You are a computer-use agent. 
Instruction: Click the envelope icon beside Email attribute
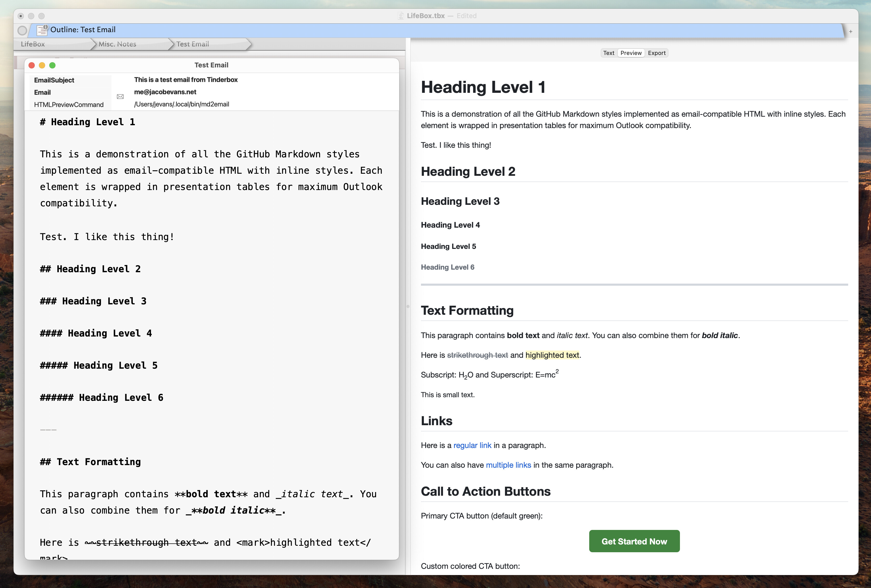[120, 97]
